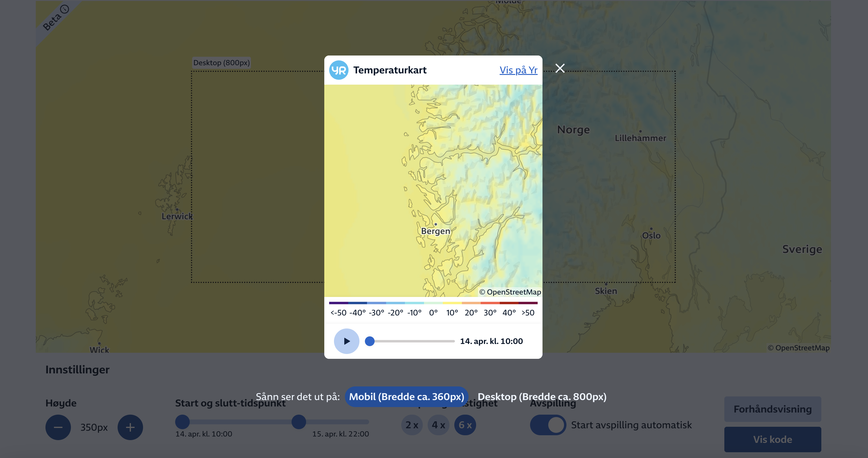This screenshot has width=868, height=458.
Task: Click the Skien label on the map
Action: click(606, 291)
